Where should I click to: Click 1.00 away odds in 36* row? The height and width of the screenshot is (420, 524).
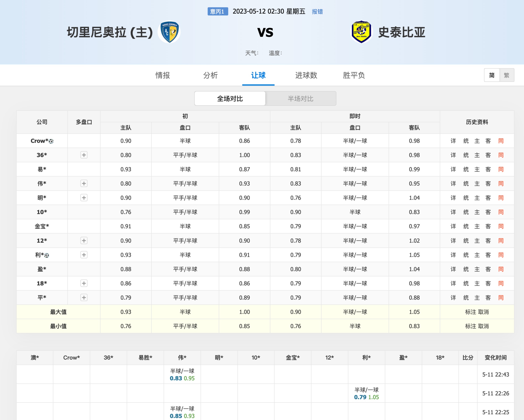tap(244, 155)
